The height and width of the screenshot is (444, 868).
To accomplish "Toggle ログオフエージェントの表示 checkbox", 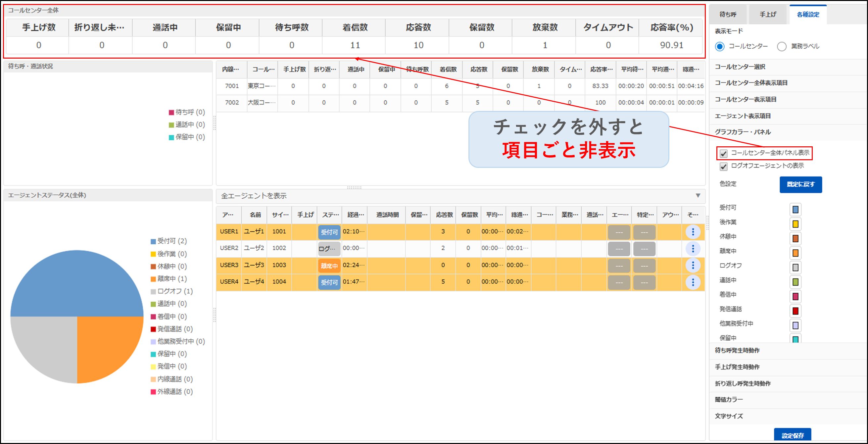I will click(723, 166).
